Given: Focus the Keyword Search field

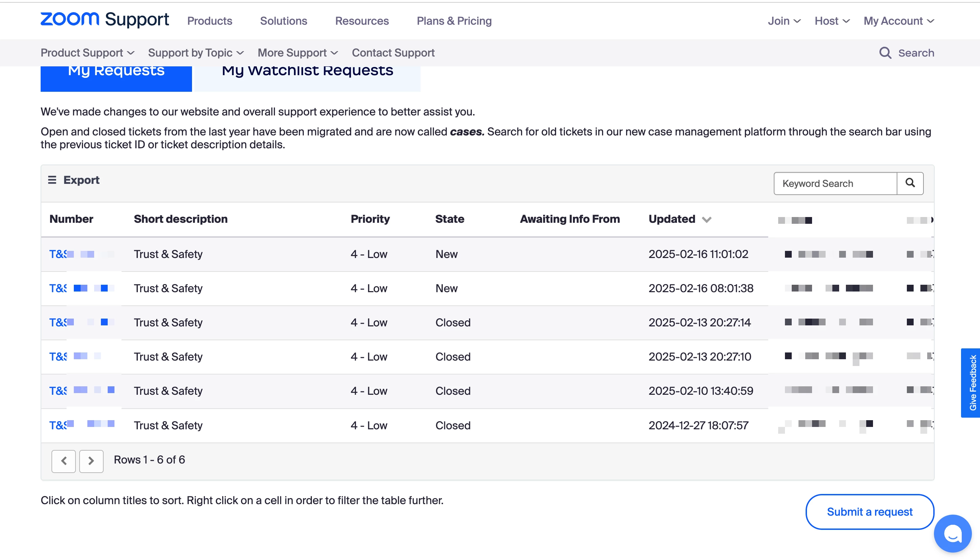Looking at the screenshot, I should (x=835, y=184).
